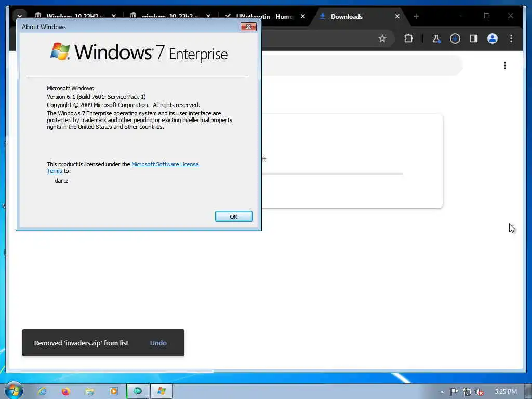532x399 pixels.
Task: Click the 5:25 PM clock
Action: coord(506,392)
